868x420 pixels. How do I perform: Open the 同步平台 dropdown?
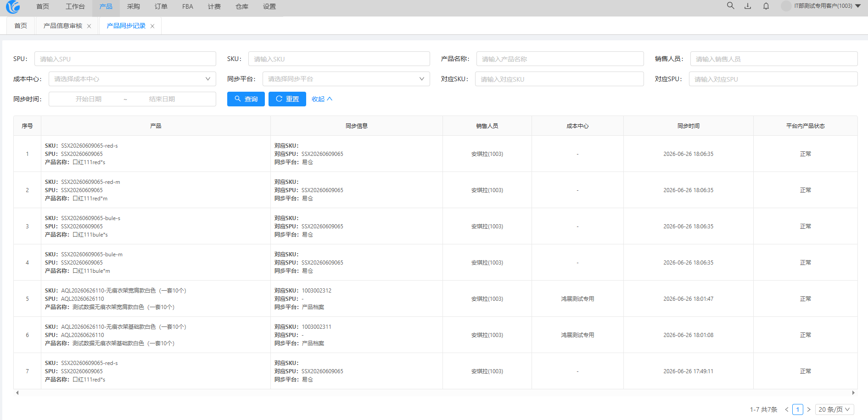click(x=346, y=79)
